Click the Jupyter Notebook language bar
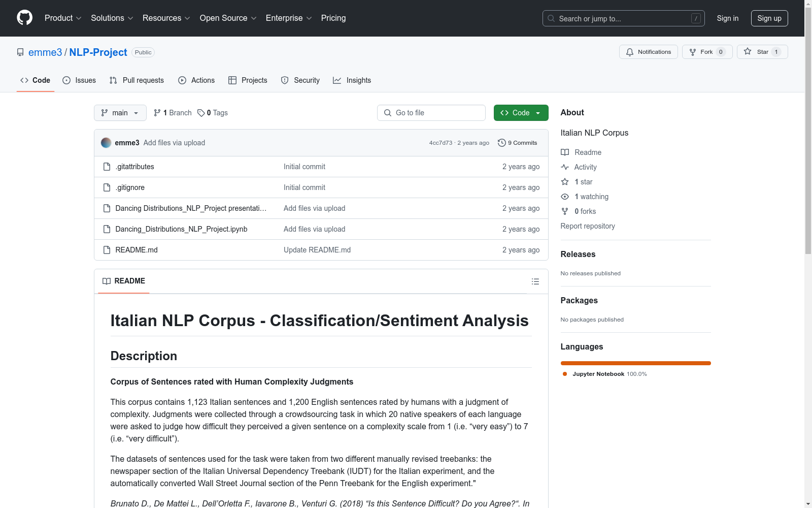The width and height of the screenshot is (812, 508). tap(636, 363)
